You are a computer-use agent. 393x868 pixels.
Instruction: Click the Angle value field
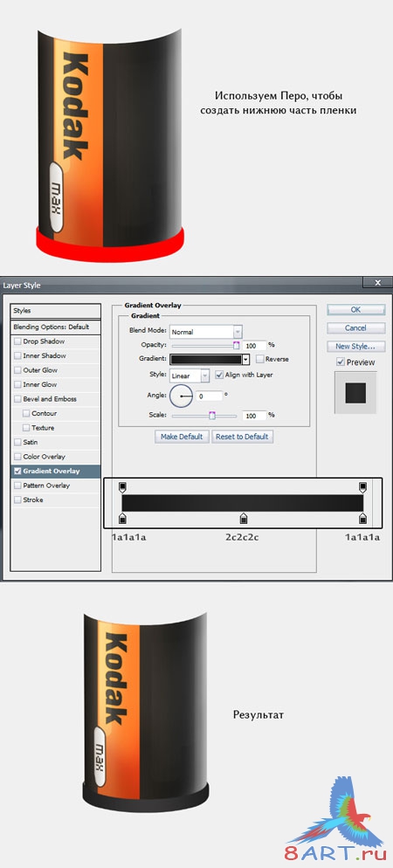(x=210, y=396)
